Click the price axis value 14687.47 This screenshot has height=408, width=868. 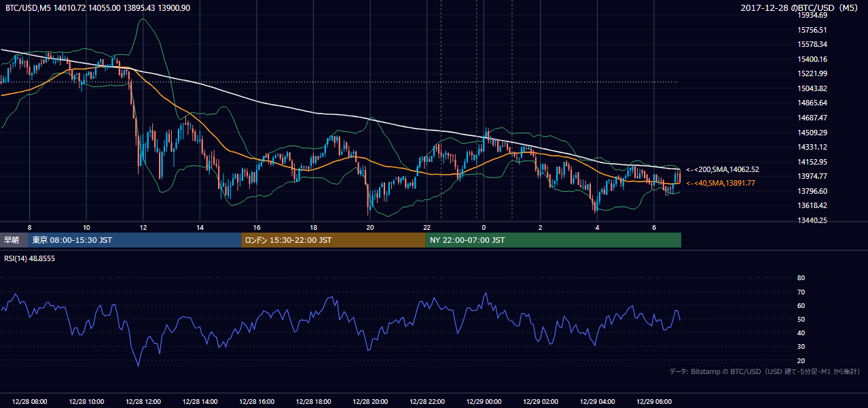pos(812,118)
